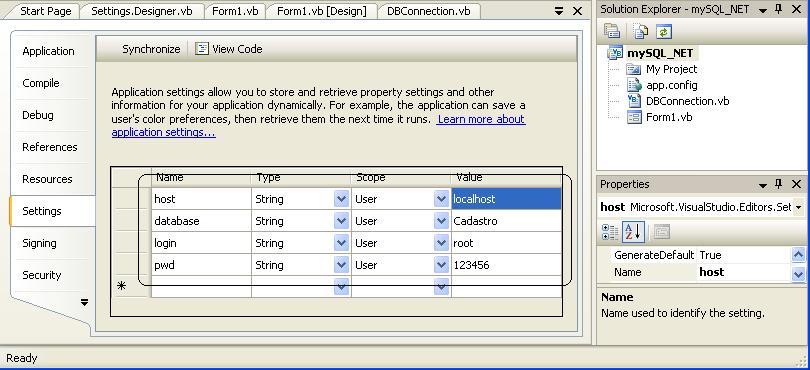Click the View Code icon
The image size is (810, 370).
pos(201,49)
